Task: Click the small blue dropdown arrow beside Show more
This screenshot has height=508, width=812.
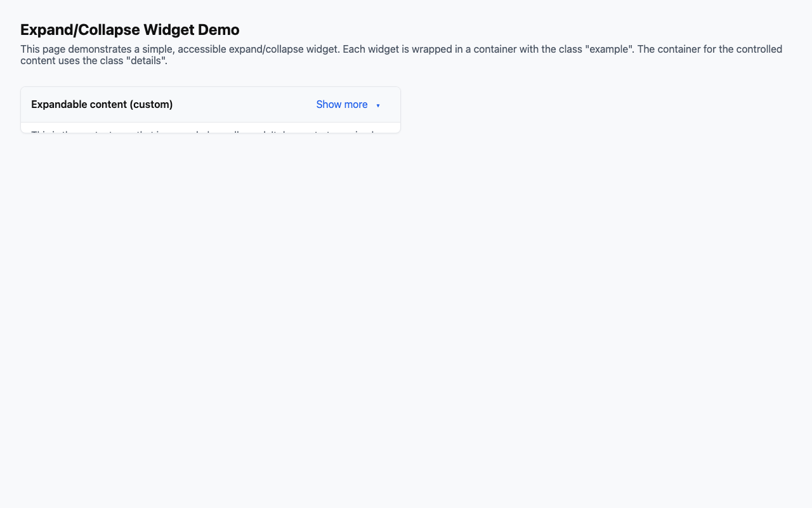Action: [379, 105]
